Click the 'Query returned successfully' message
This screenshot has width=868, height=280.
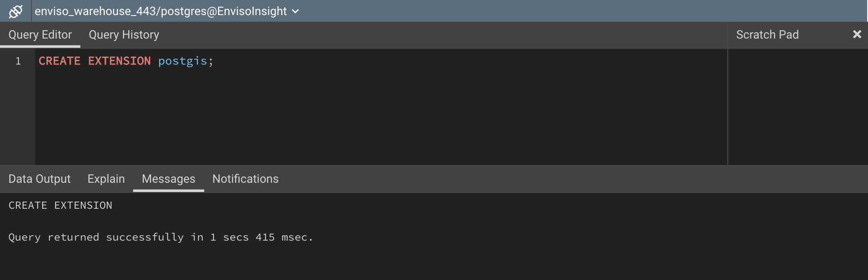tap(161, 237)
